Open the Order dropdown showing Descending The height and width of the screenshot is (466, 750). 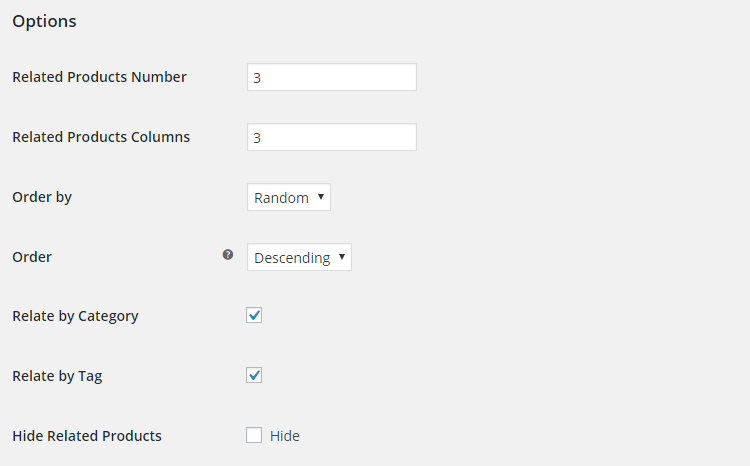pos(299,257)
